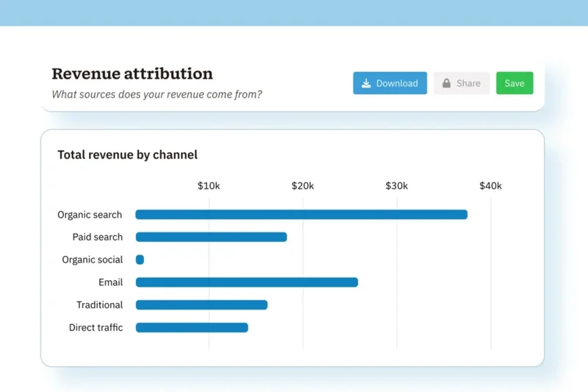Click the Traditional channel bar
Viewport: 588px width, 392px height.
[x=201, y=304]
